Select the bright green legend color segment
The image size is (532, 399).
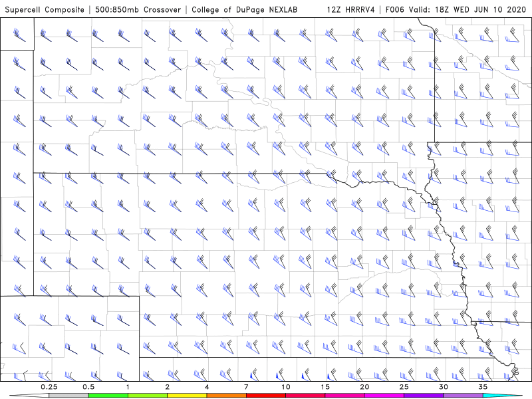click(x=108, y=396)
